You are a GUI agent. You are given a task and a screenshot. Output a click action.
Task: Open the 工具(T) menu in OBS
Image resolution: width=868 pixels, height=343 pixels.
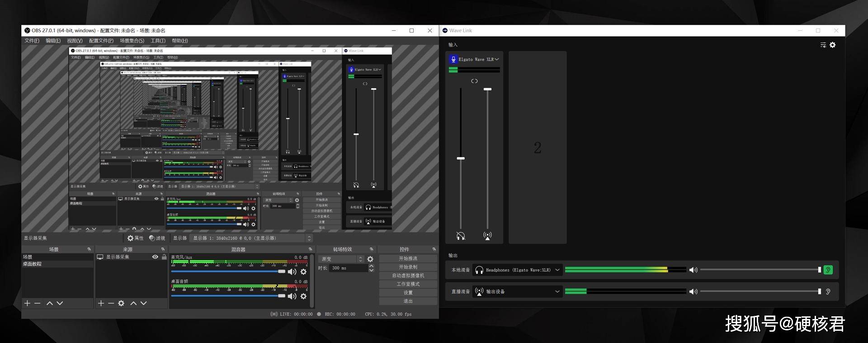tap(158, 41)
